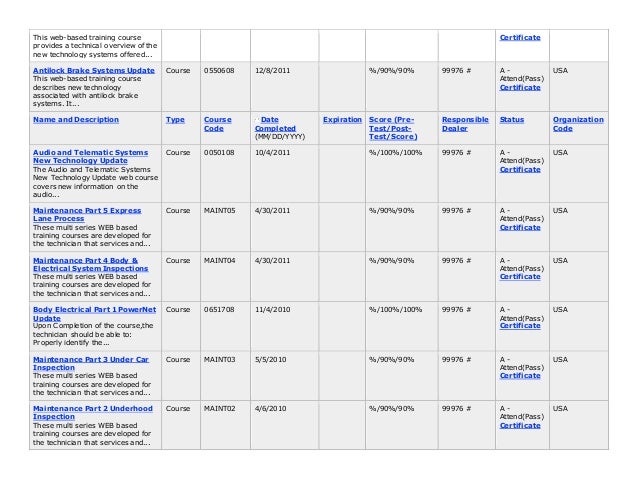Screen dimensions: 638x493
Task: Open Certificate for Audio and Telematic Systems course
Action: 520,170
